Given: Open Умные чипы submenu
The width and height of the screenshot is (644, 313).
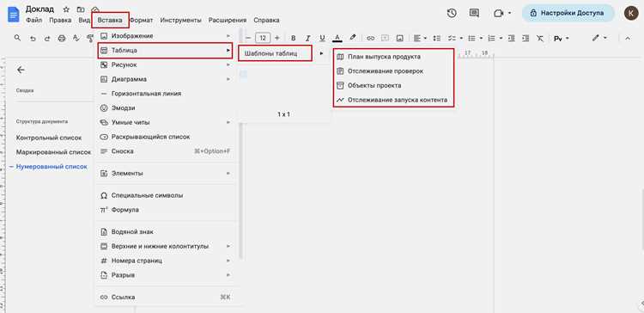Looking at the screenshot, I should click(166, 122).
